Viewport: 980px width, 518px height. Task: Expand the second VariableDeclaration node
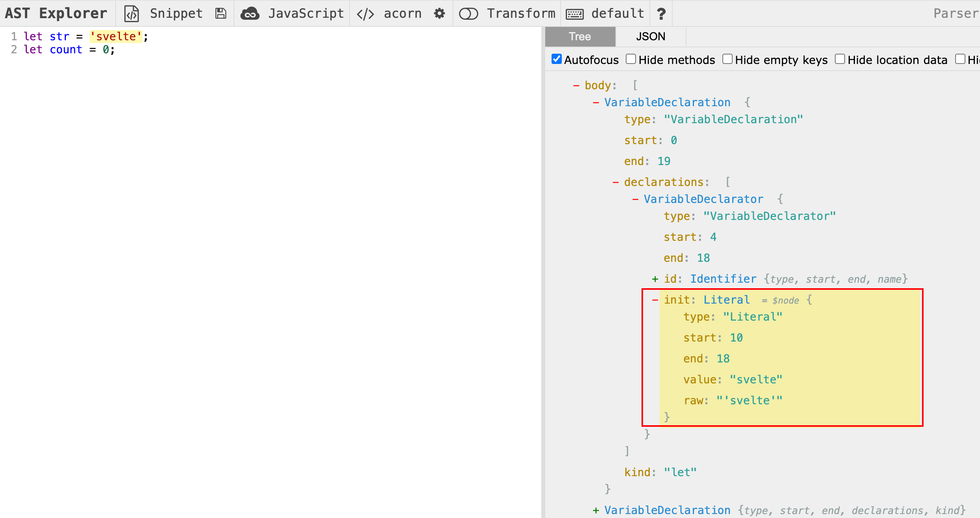click(596, 510)
